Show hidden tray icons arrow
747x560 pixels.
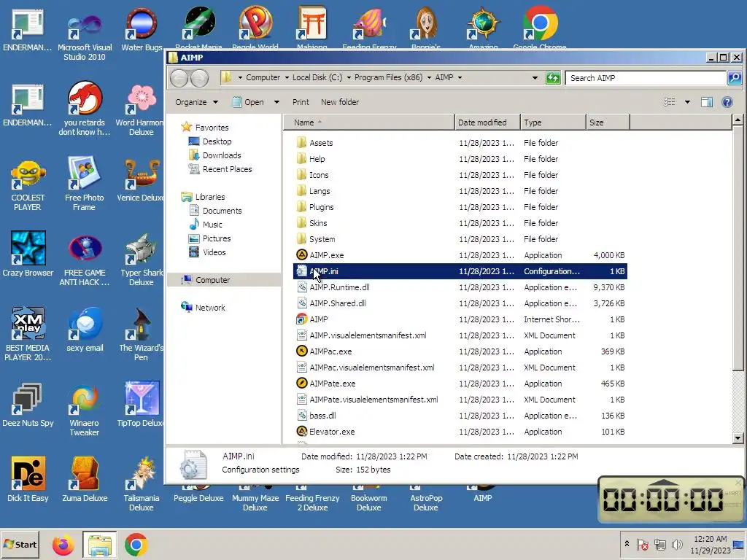coord(627,544)
